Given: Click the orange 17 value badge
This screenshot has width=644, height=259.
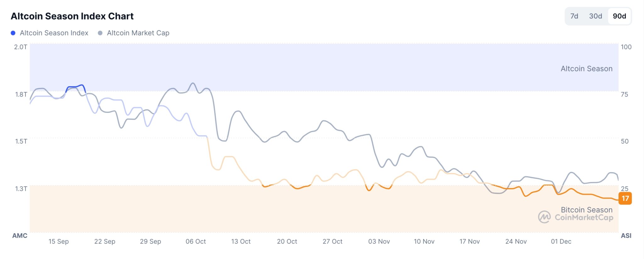Looking at the screenshot, I should coord(625,198).
